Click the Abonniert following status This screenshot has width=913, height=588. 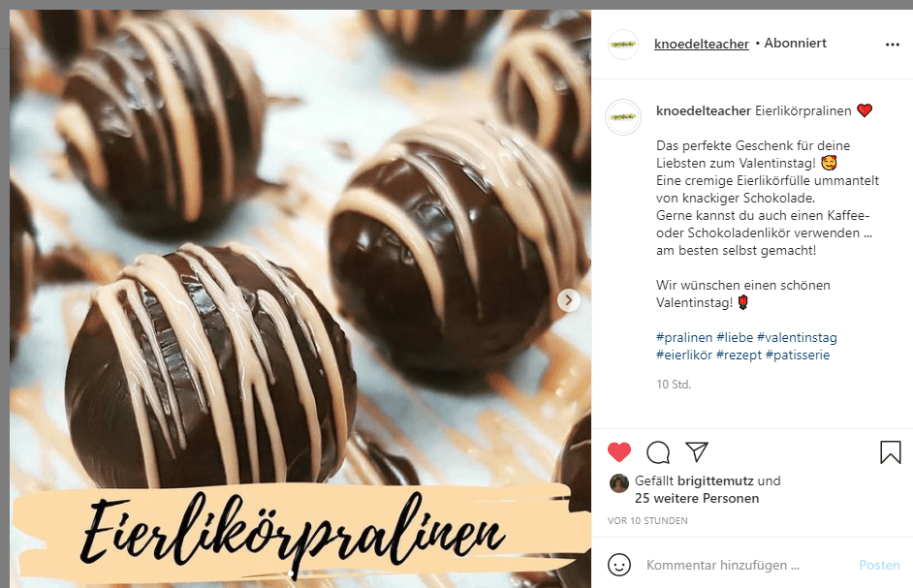tap(795, 43)
